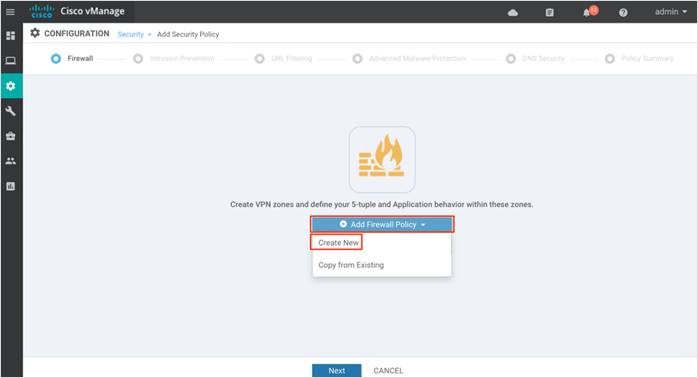Click the Next button
Image resolution: width=698 pixels, height=378 pixels.
[x=337, y=370]
